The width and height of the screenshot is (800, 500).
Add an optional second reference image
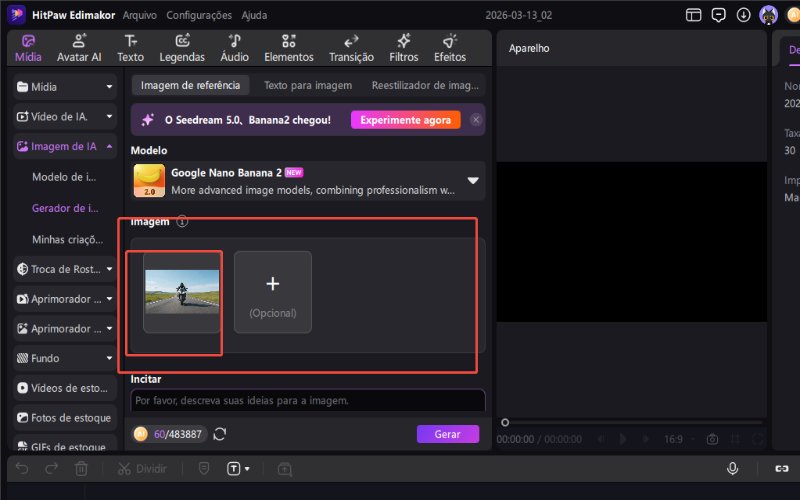click(x=273, y=292)
